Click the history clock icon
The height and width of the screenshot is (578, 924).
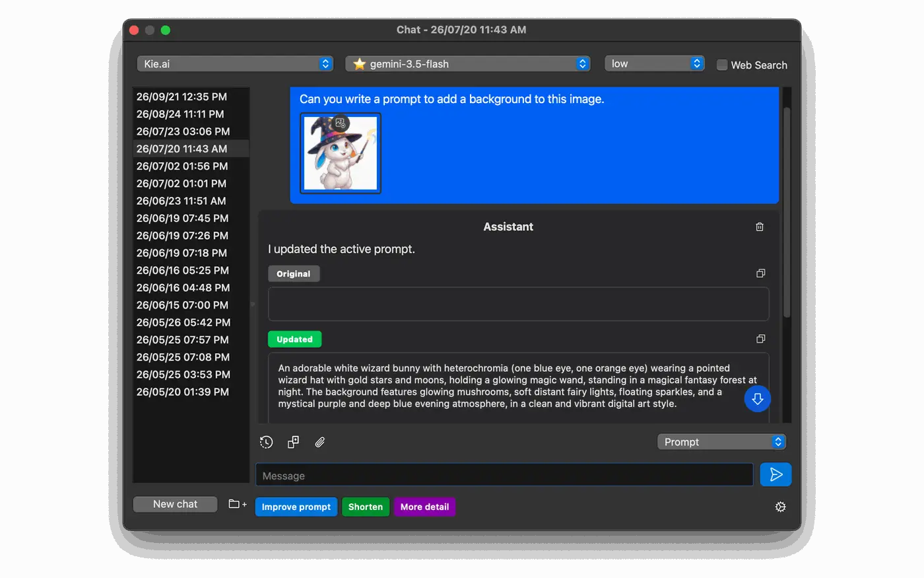coord(266,442)
